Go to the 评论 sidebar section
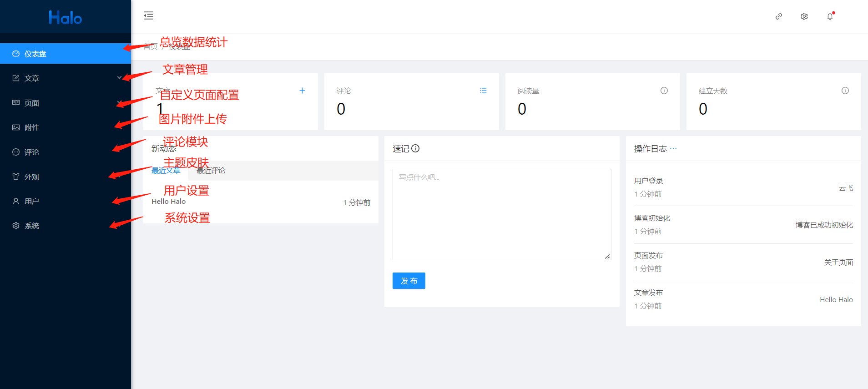This screenshot has width=868, height=389. click(32, 152)
